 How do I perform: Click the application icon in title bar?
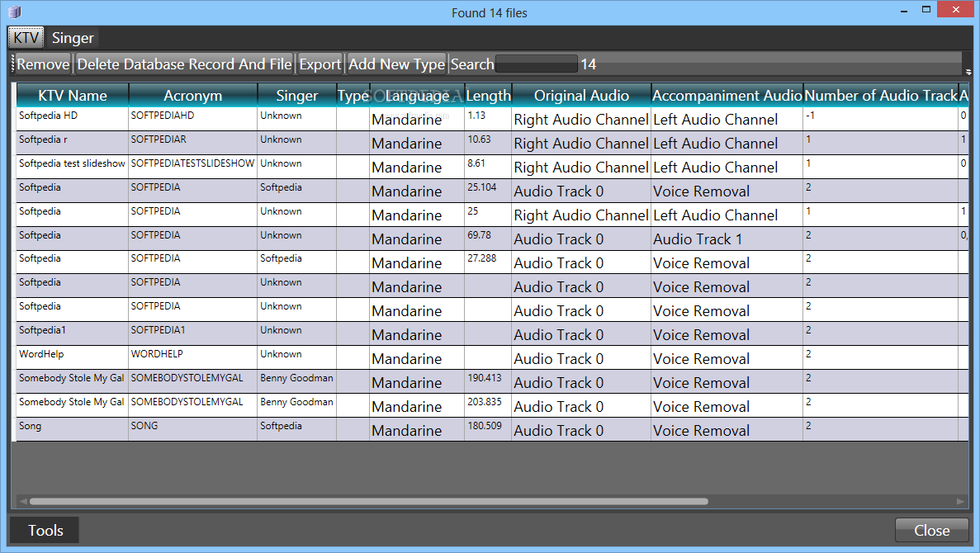coord(15,12)
